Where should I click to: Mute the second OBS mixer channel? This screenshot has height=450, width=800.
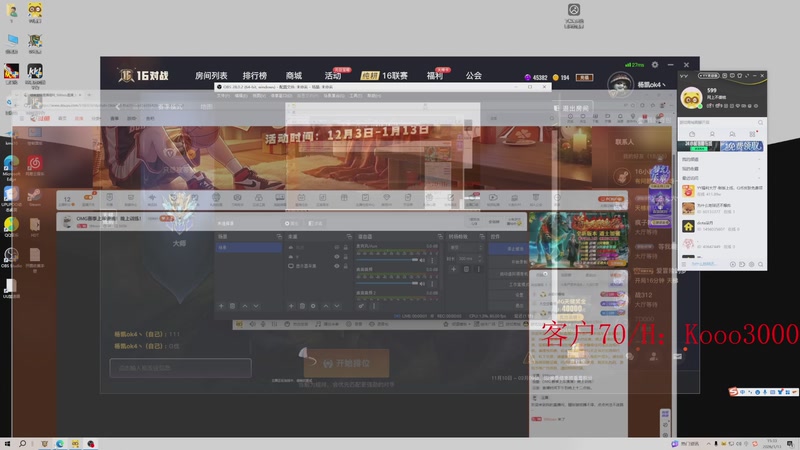tap(422, 284)
